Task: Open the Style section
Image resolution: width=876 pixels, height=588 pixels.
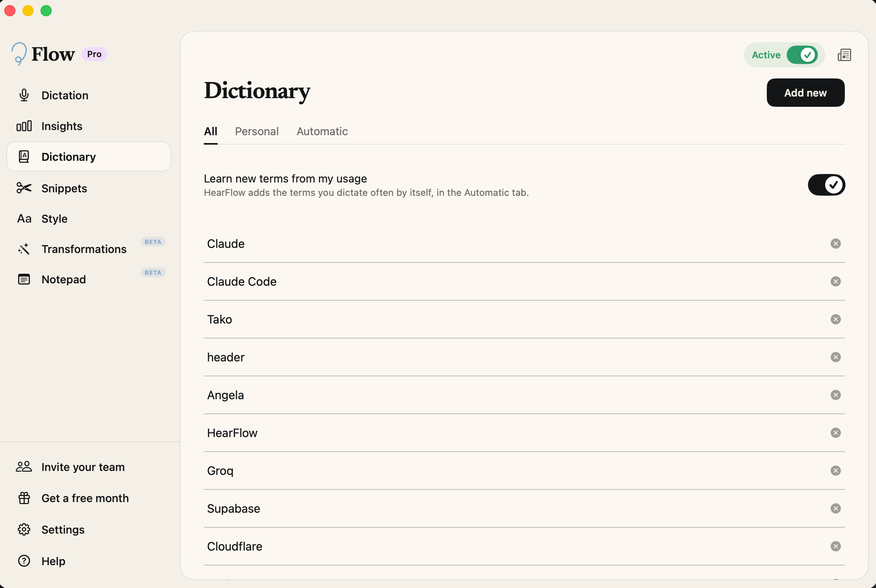Action: [89, 219]
